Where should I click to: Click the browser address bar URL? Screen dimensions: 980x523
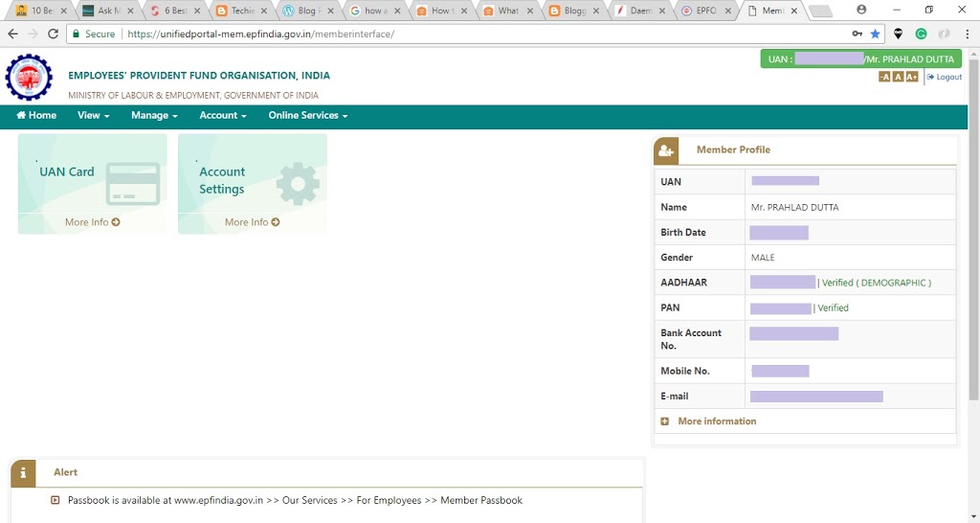tap(260, 34)
